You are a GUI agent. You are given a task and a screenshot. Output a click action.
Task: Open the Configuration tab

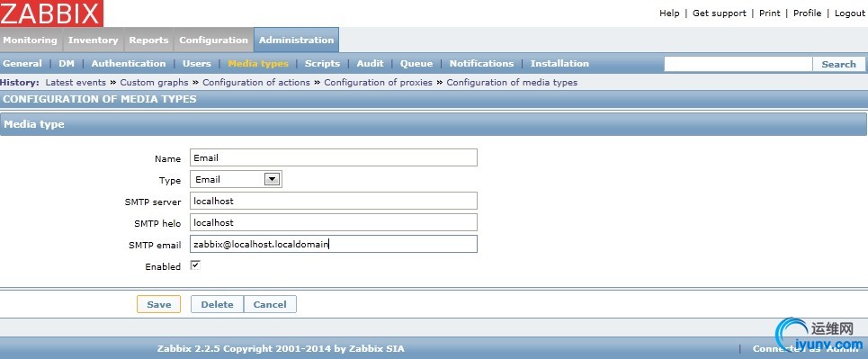point(214,40)
